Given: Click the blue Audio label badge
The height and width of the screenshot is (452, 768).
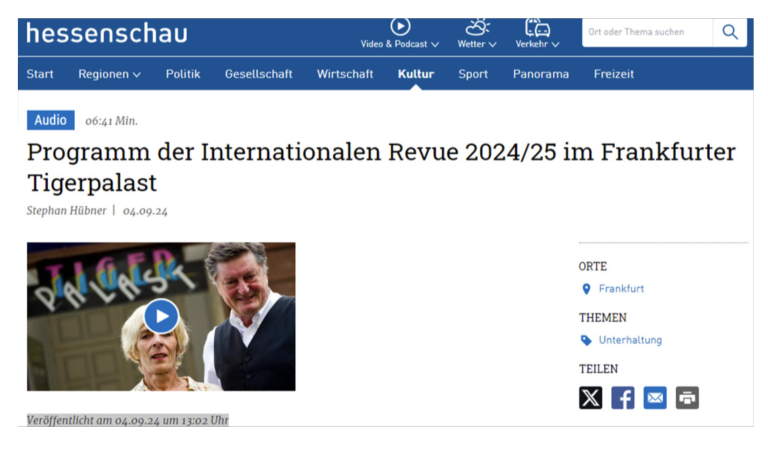Looking at the screenshot, I should (51, 120).
